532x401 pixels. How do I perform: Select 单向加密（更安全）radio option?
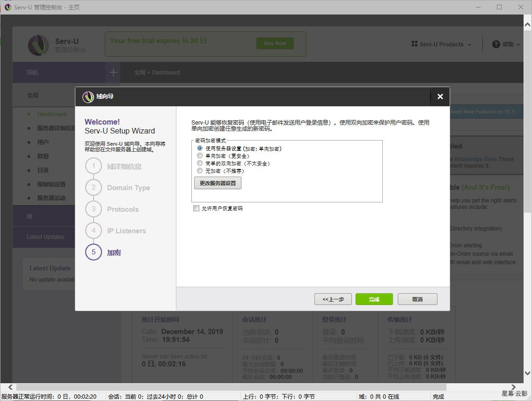(200, 156)
